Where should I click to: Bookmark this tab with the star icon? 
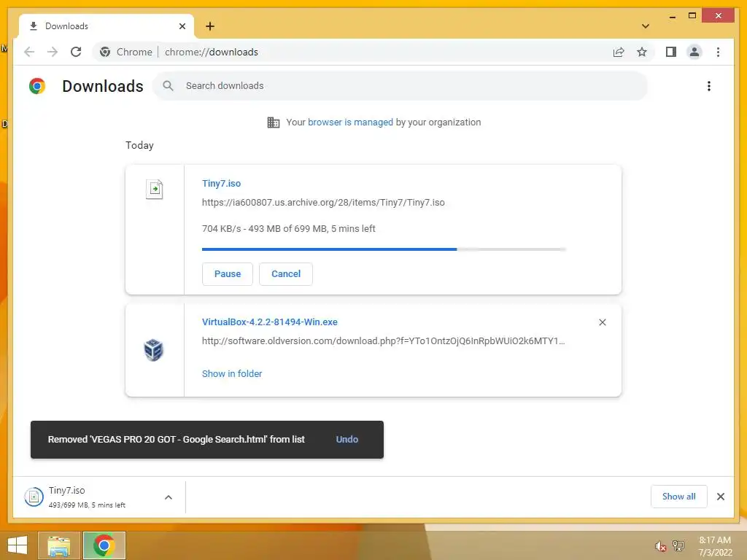[642, 52]
